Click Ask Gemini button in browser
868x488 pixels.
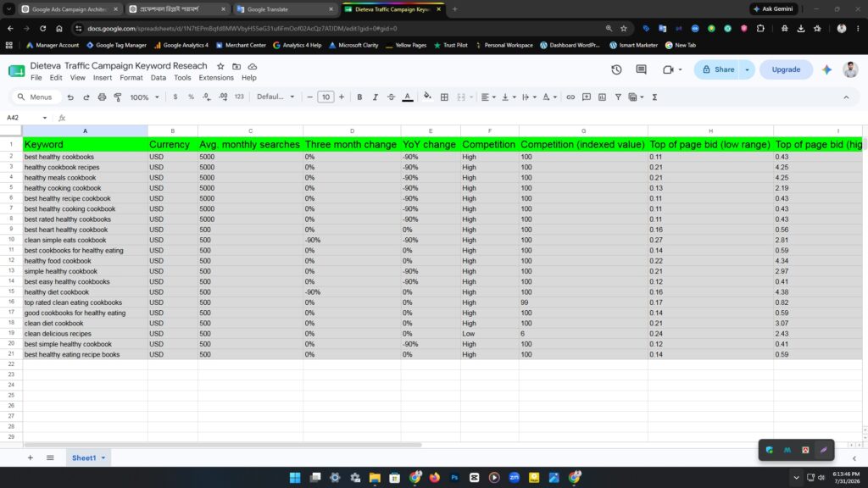(x=773, y=8)
